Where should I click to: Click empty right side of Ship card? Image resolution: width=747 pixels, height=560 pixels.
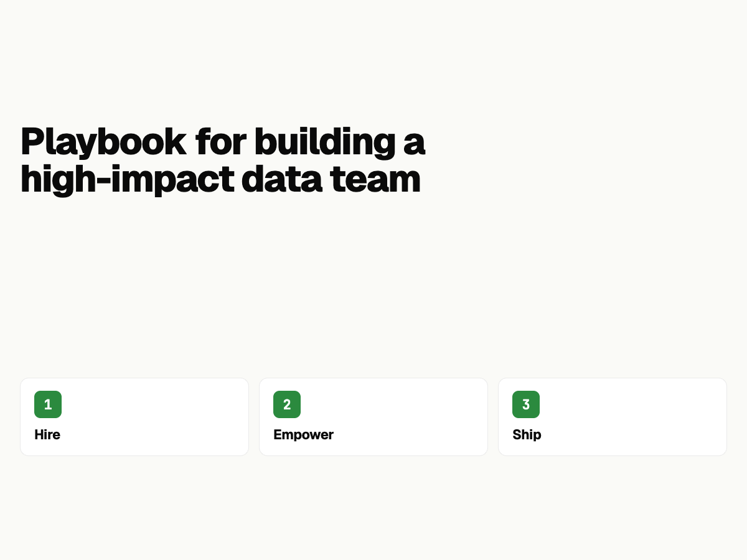tap(660, 417)
